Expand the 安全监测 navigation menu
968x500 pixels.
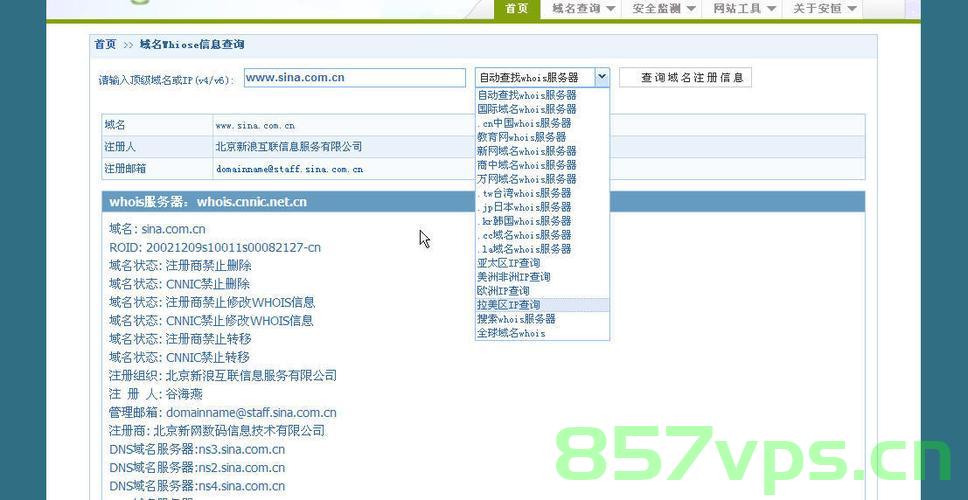(x=664, y=9)
